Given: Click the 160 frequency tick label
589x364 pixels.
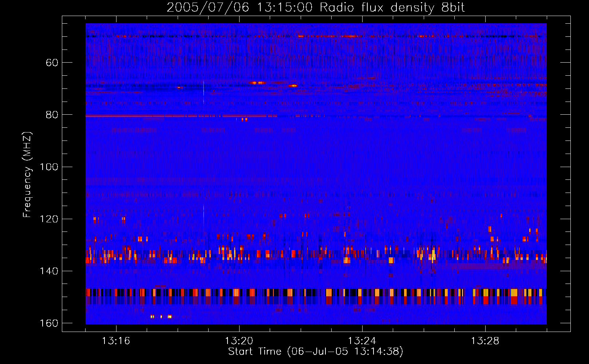Looking at the screenshot, I should (x=49, y=323).
